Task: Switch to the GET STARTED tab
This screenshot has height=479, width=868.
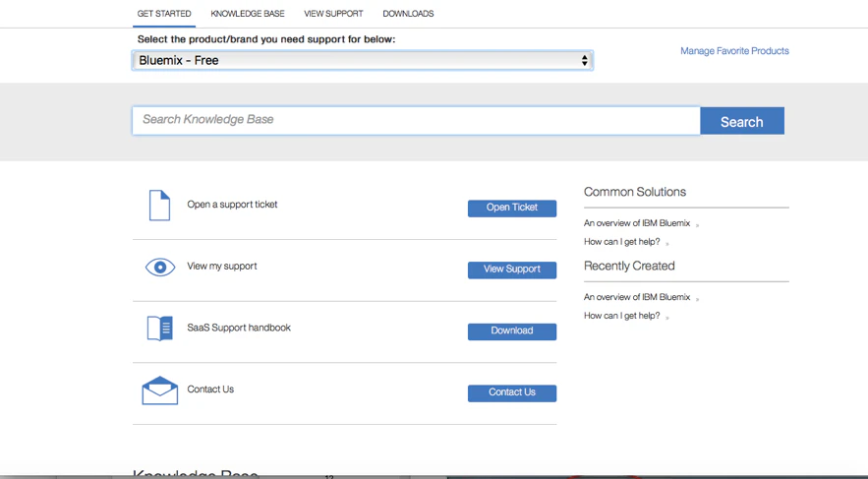Action: 164,14
